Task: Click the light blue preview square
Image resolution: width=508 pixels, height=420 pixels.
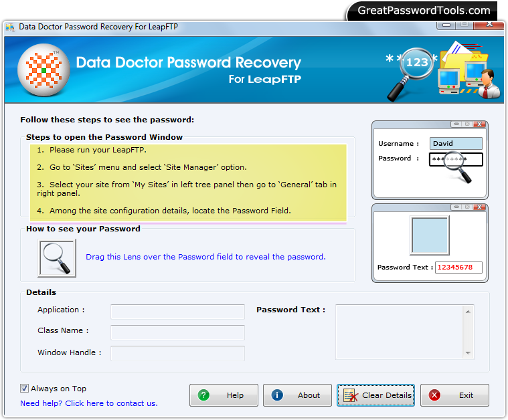Action: click(x=430, y=235)
